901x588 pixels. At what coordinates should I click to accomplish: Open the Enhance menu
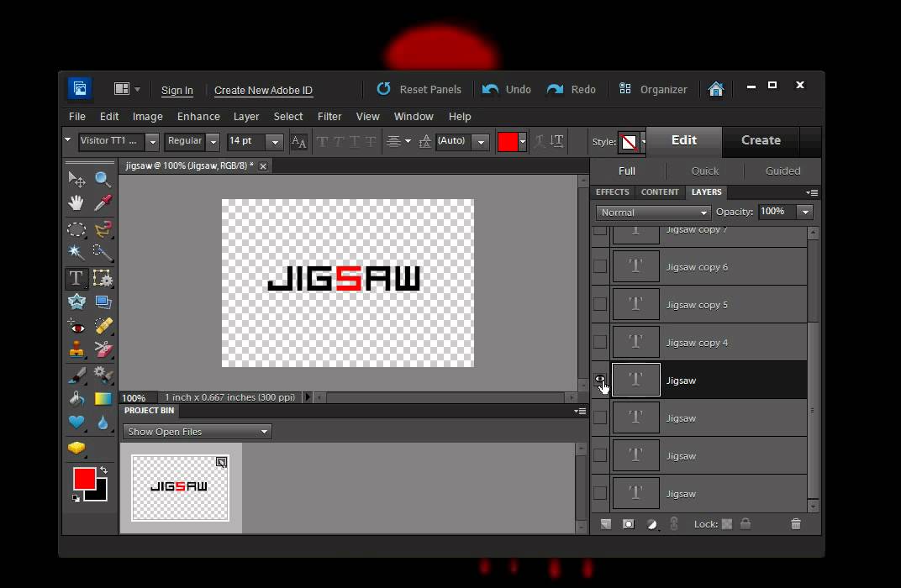pyautogui.click(x=198, y=117)
